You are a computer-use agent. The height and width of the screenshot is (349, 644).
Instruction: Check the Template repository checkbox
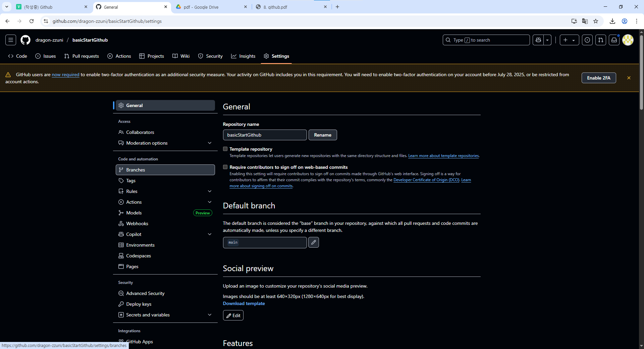[225, 149]
